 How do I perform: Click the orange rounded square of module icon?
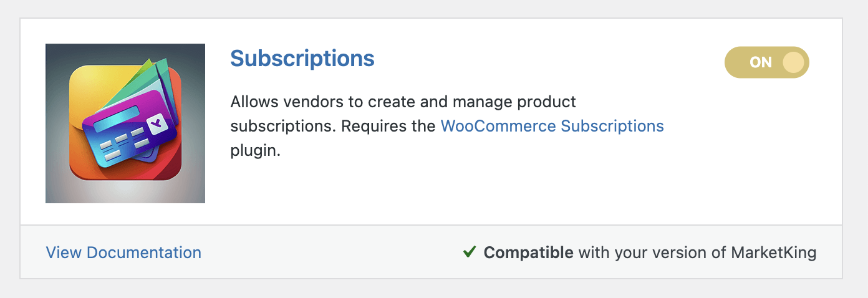coord(125,123)
